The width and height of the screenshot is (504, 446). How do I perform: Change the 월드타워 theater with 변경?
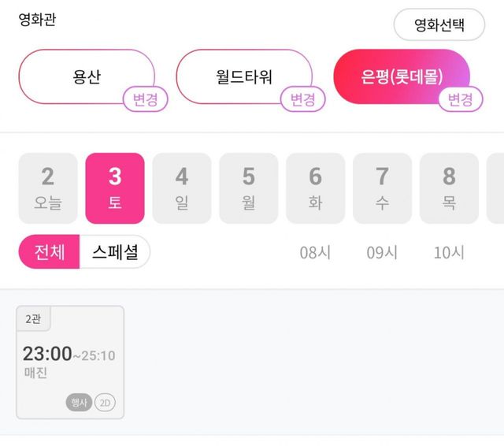pos(303,100)
